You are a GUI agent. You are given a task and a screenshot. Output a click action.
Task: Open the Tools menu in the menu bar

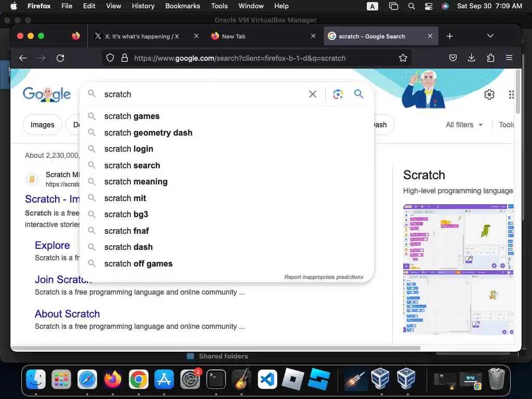pos(219,6)
